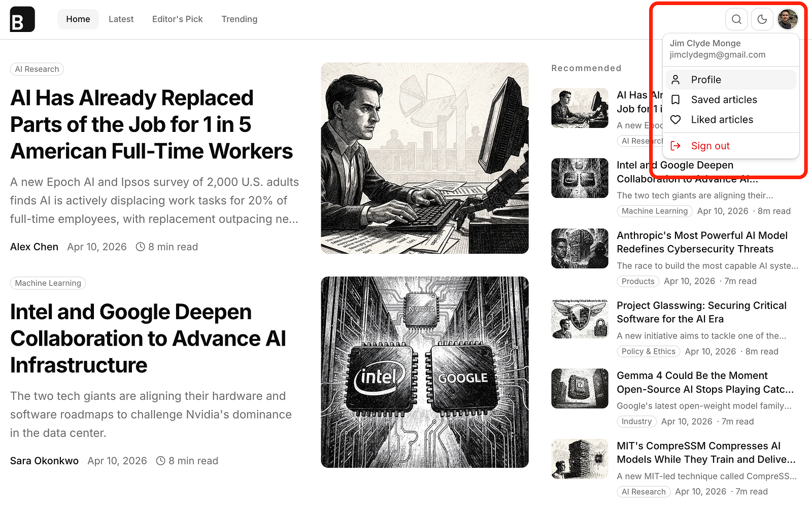Toggle dark mode moon icon
Viewport: 812px width, 514px height.
click(762, 19)
